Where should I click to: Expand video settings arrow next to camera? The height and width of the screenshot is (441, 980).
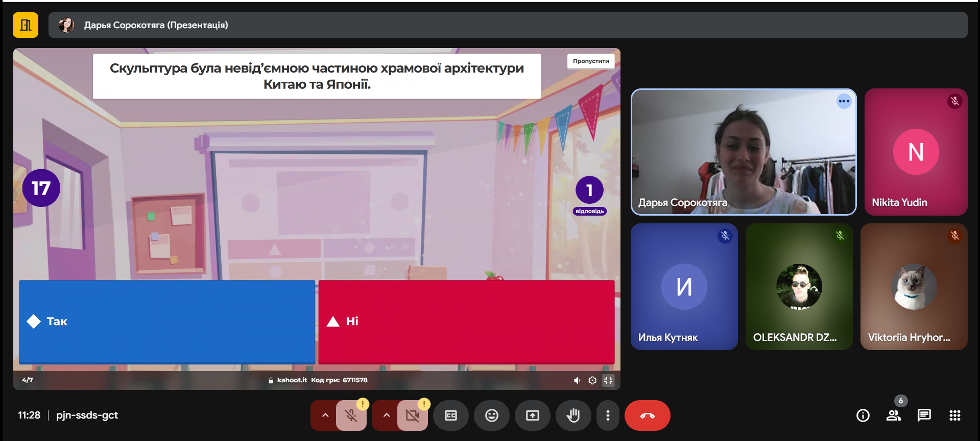[386, 415]
